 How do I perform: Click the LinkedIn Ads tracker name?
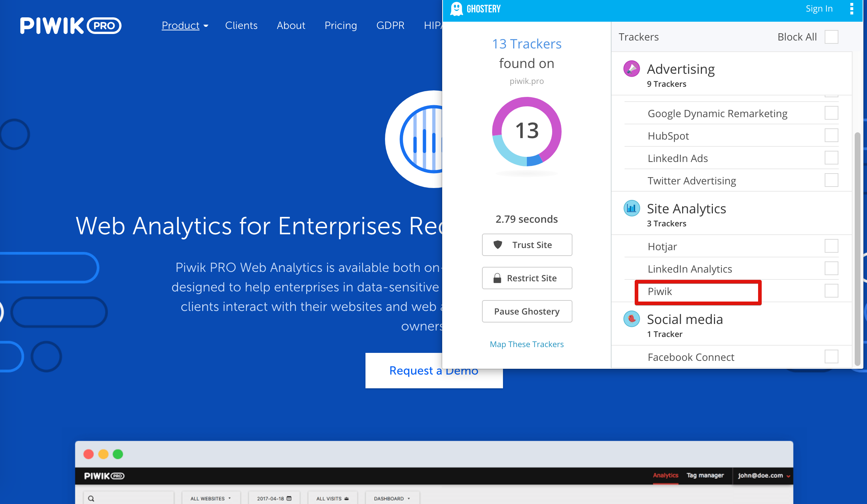coord(678,158)
